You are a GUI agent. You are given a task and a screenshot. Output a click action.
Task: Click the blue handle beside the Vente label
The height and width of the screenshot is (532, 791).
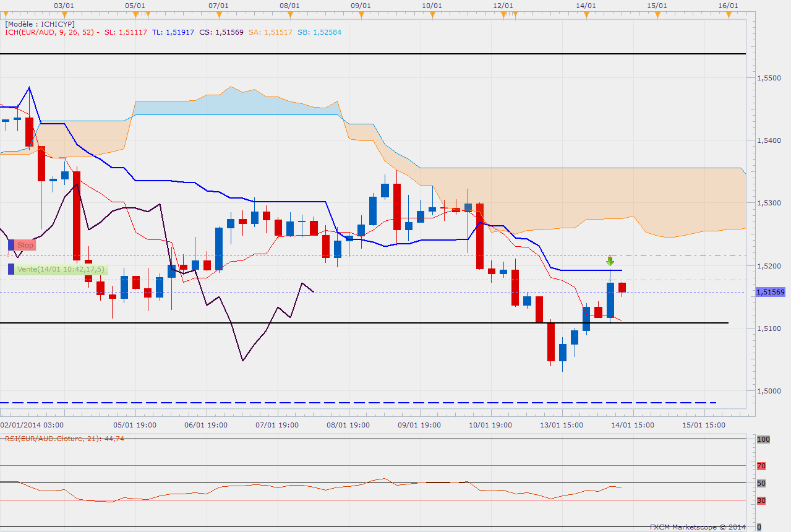[11, 269]
